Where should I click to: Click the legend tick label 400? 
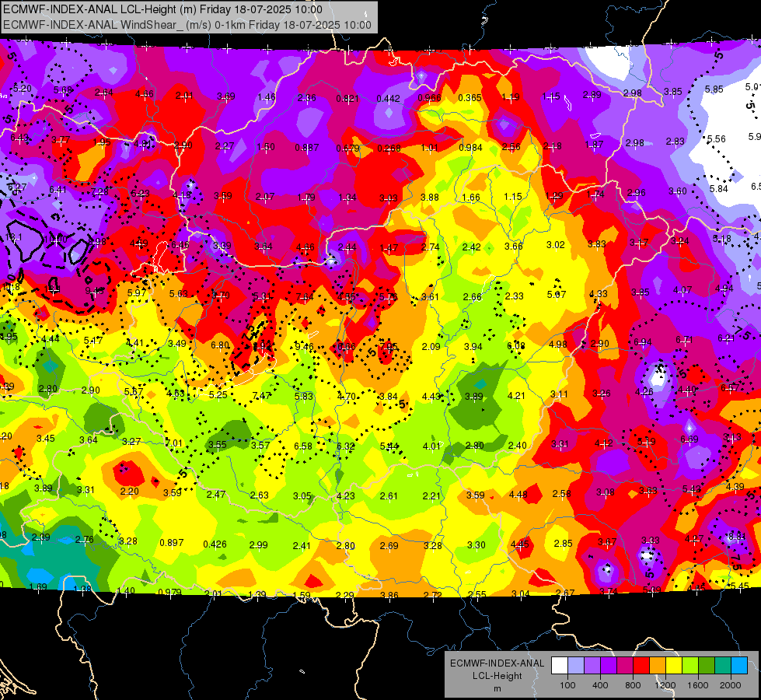[x=600, y=685]
